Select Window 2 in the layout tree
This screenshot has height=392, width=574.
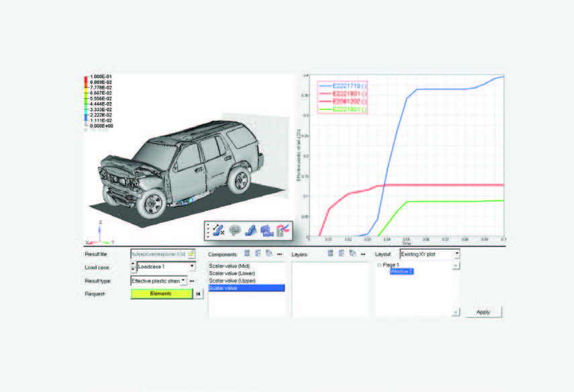[401, 271]
